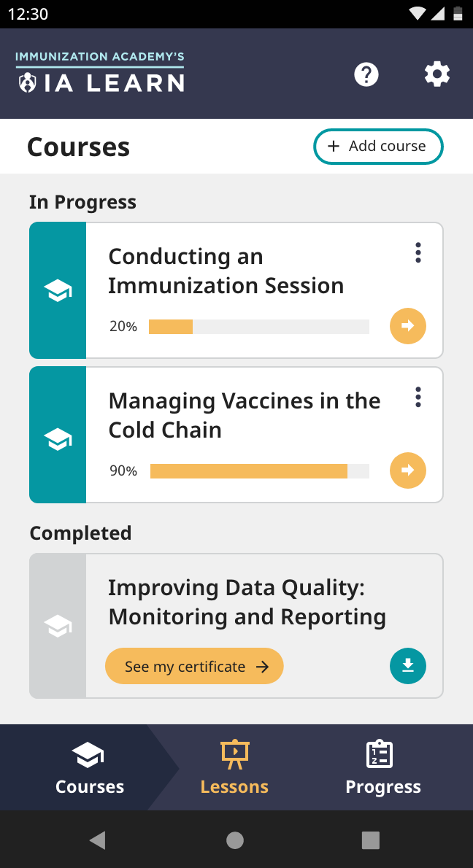Switch to the Courses tab

tap(89, 767)
